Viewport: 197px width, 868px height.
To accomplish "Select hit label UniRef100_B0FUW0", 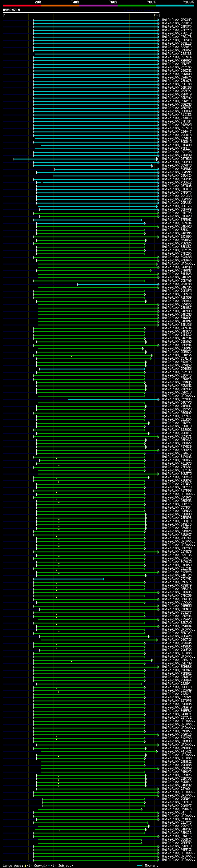I will point(177,169).
